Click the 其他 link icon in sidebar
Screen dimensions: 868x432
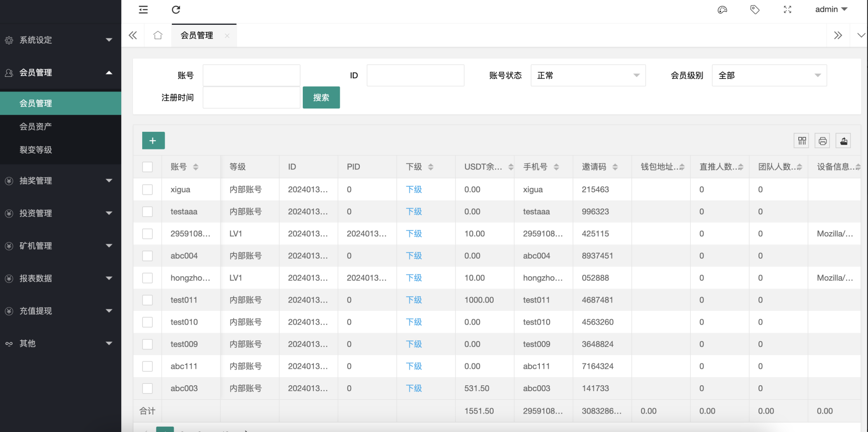9,344
